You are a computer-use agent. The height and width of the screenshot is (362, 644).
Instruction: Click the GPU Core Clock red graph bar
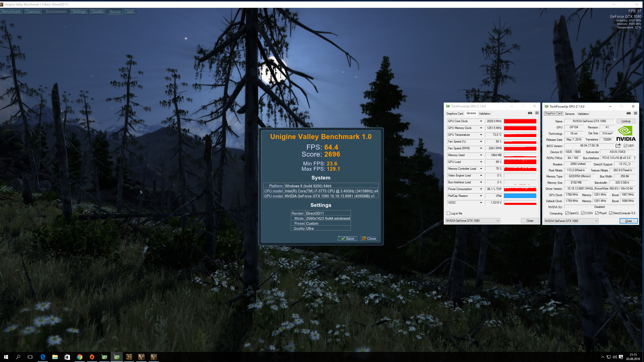click(520, 121)
